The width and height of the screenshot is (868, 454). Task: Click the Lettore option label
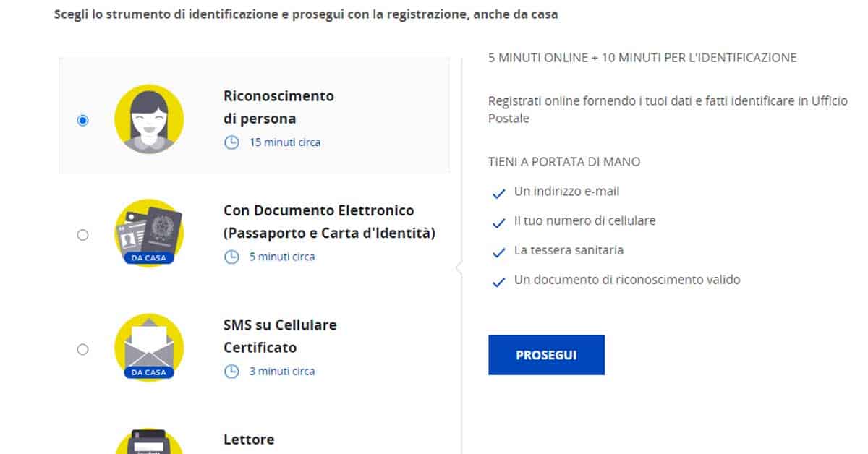249,439
